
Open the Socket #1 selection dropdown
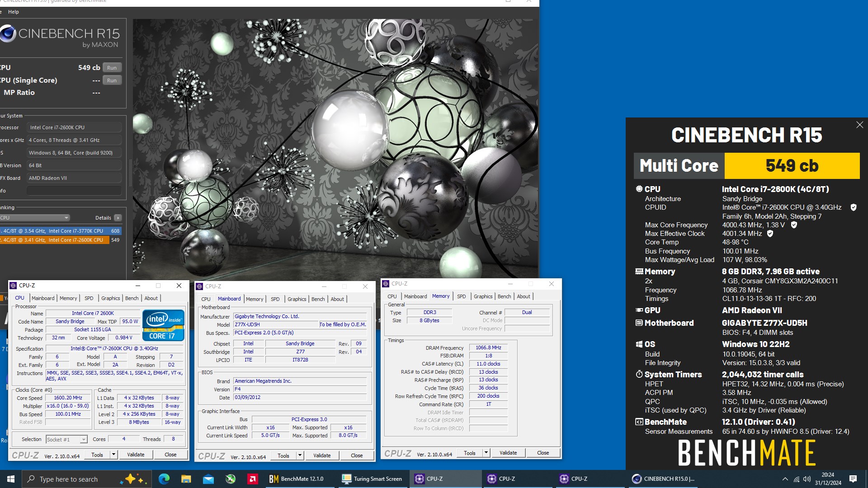pyautogui.click(x=66, y=440)
